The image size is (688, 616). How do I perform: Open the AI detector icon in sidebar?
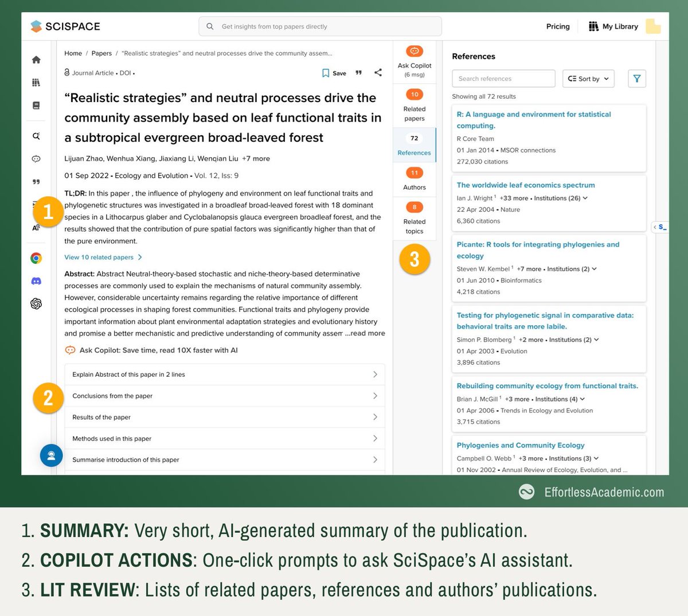[36, 228]
